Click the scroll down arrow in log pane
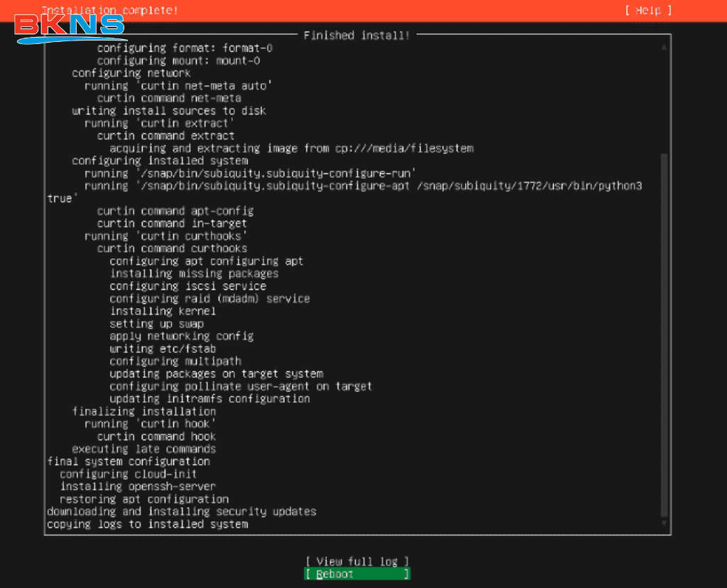The width and height of the screenshot is (727, 588). [664, 523]
